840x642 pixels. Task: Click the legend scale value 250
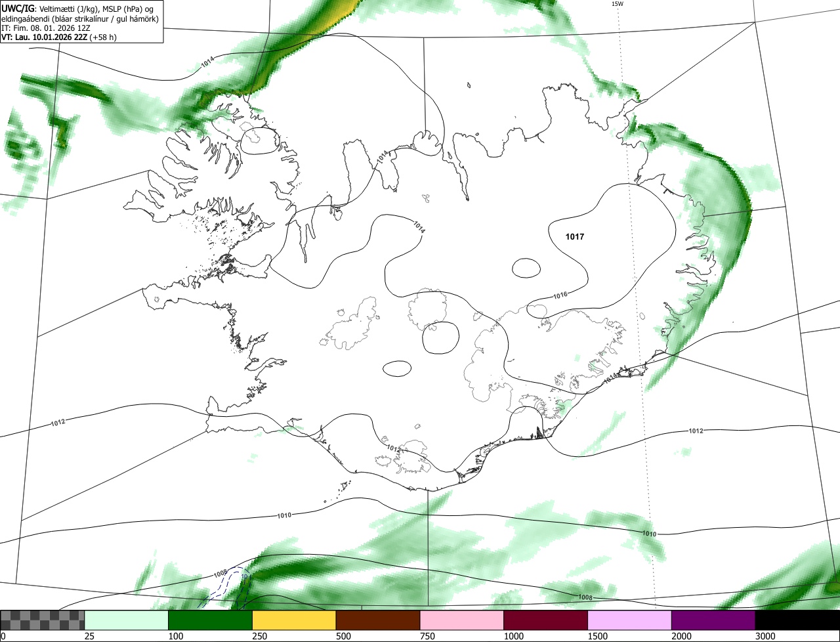(x=260, y=636)
